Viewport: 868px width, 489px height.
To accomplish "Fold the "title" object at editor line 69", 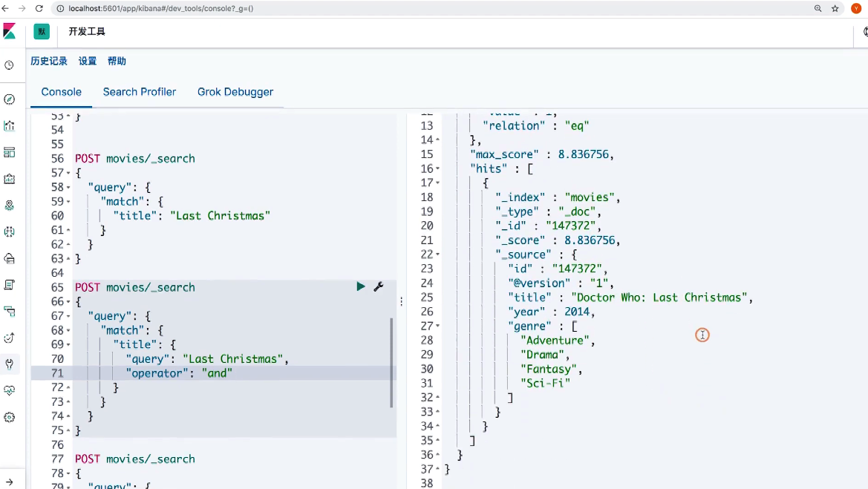I will tap(68, 345).
